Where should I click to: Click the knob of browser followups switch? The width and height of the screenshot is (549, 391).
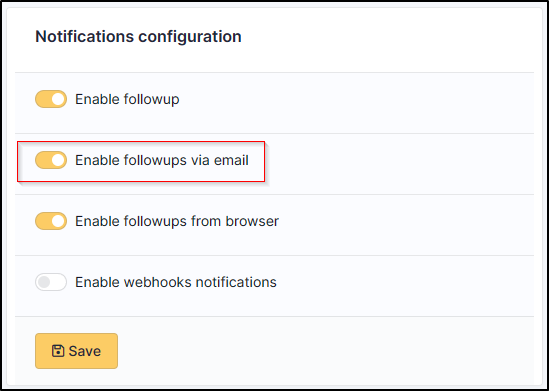(x=58, y=221)
